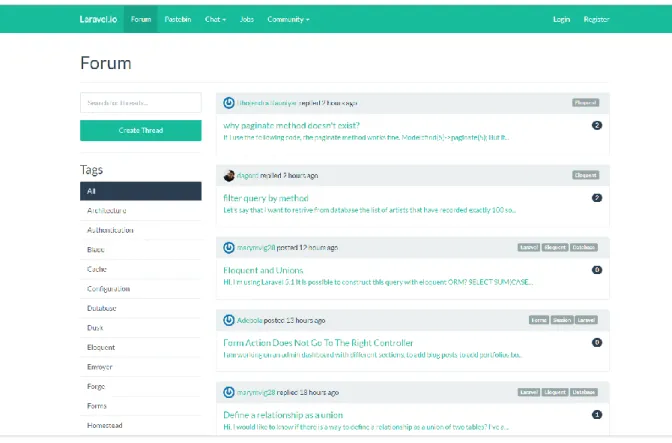Select the All tag filter

coord(141,191)
